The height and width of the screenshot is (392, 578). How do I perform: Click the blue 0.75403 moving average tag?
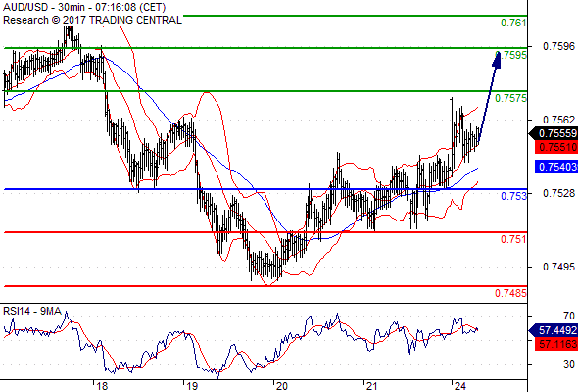[556, 167]
